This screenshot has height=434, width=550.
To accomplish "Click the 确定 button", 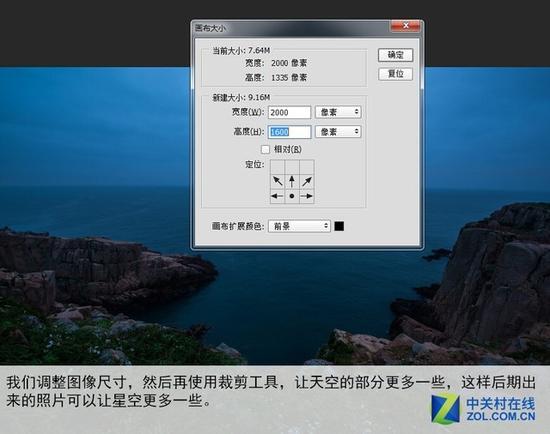I will point(395,55).
